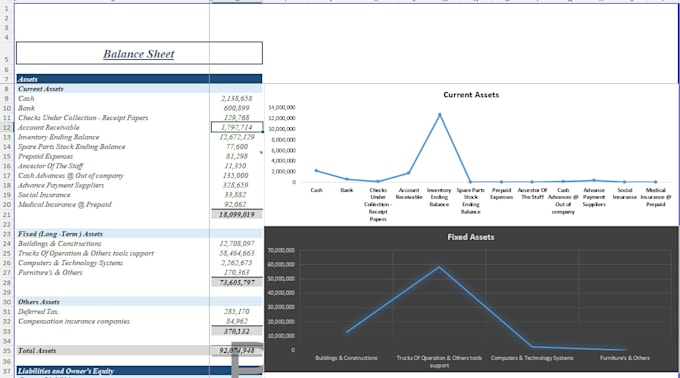Click the Furniture's & Others label
Screen dimensions: 680x378
pyautogui.click(x=50, y=273)
